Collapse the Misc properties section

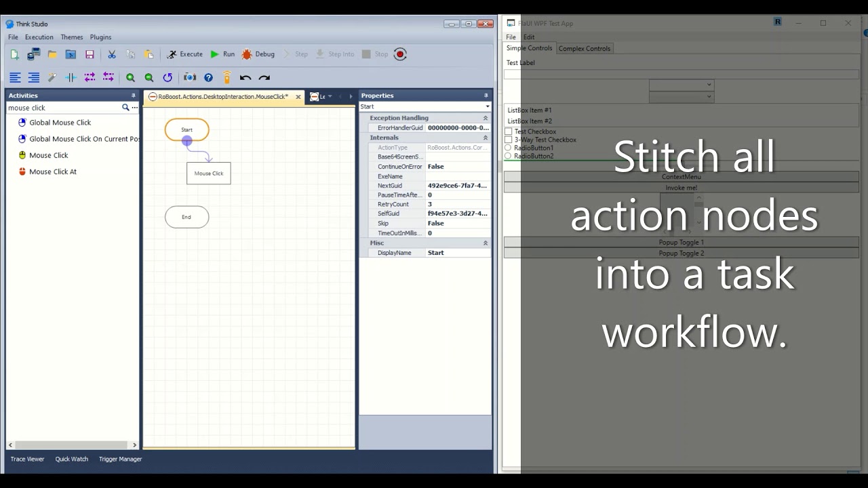pyautogui.click(x=485, y=243)
